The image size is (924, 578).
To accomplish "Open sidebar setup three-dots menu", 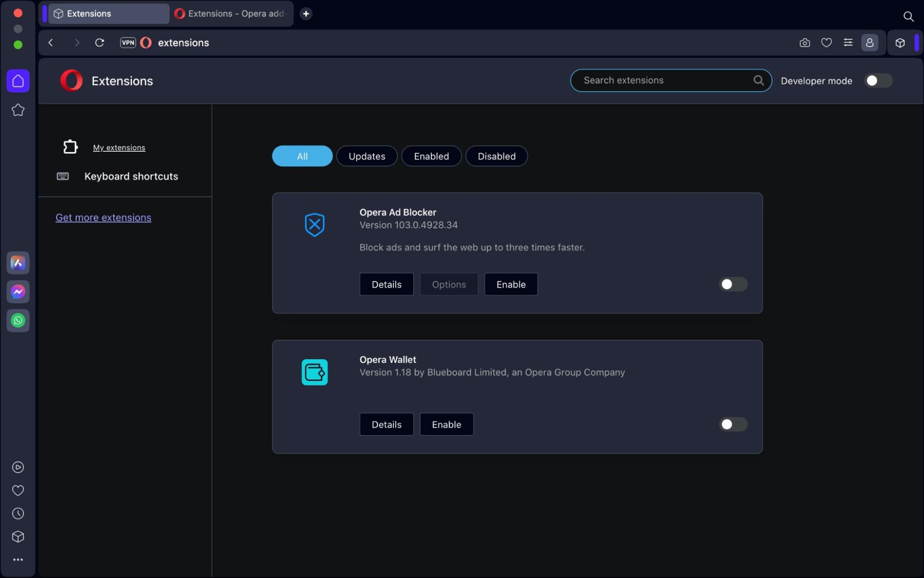I will [x=18, y=560].
